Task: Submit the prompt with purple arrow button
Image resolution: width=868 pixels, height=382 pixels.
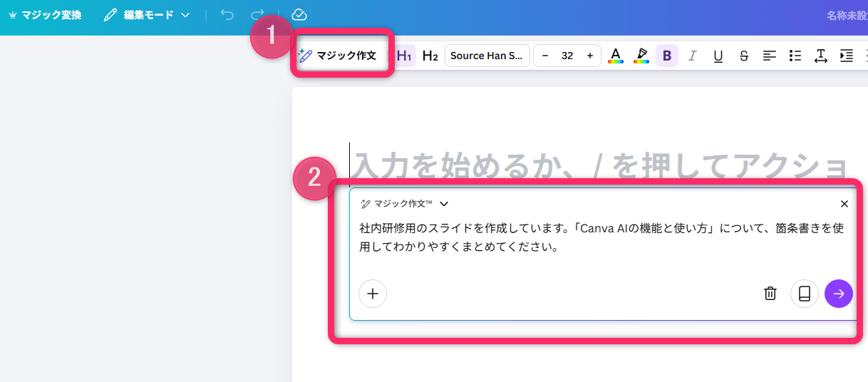Action: coord(839,293)
